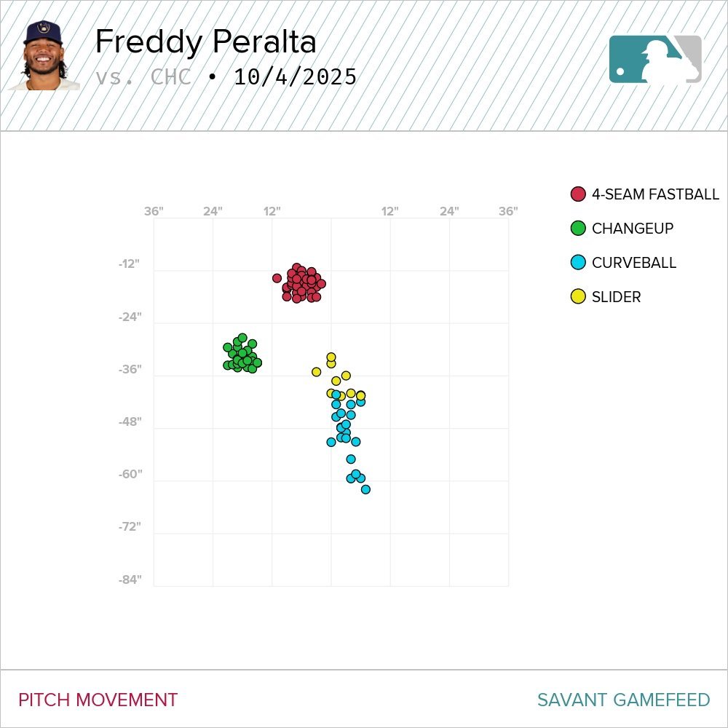Click the lowest curveball point on chart
Screen dimensions: 728x728
pyautogui.click(x=365, y=489)
